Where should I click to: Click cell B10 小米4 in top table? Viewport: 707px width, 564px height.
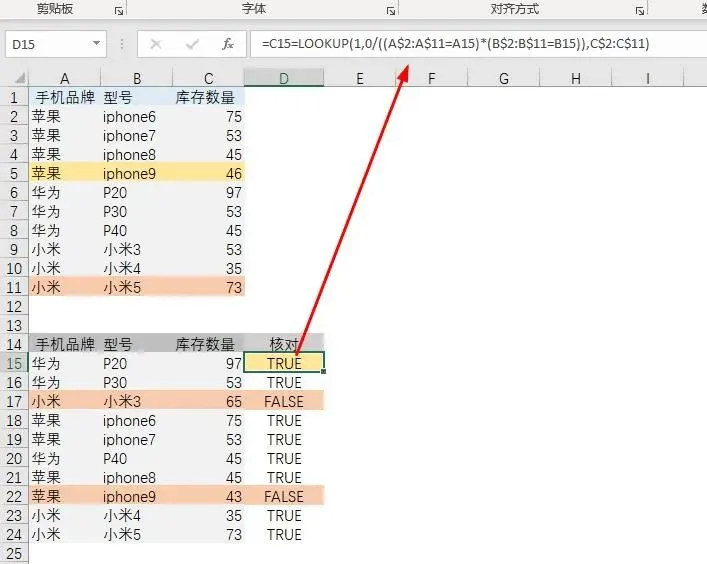137,269
